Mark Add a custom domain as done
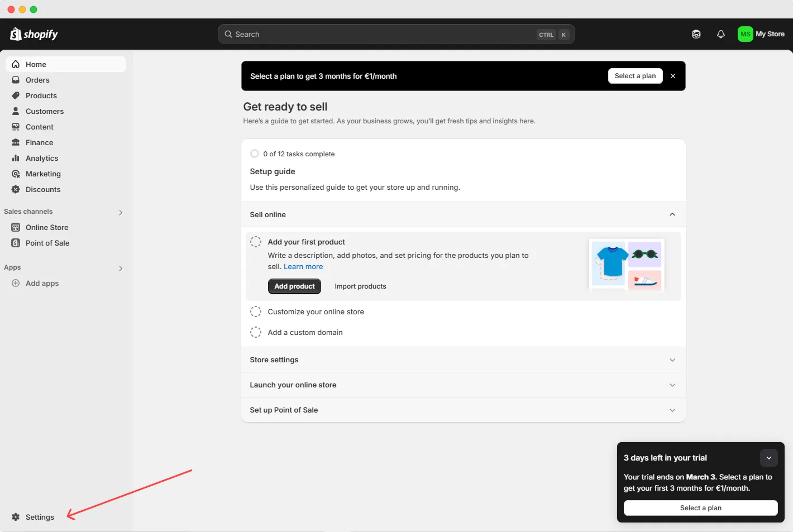 (x=256, y=332)
